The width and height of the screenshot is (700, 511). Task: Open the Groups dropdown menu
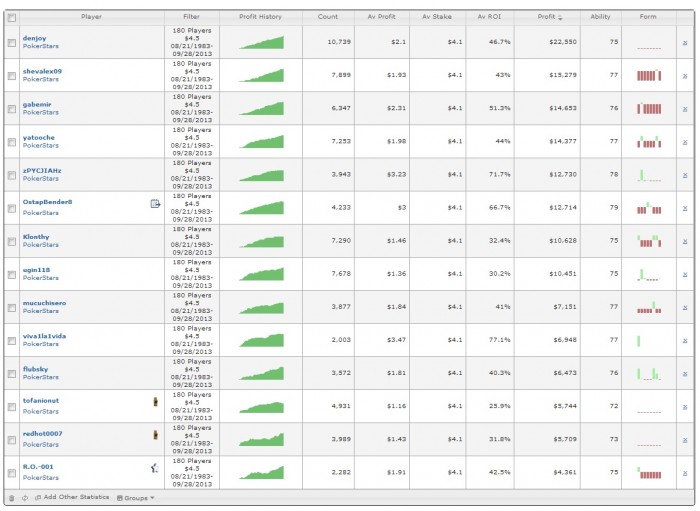(x=136, y=498)
